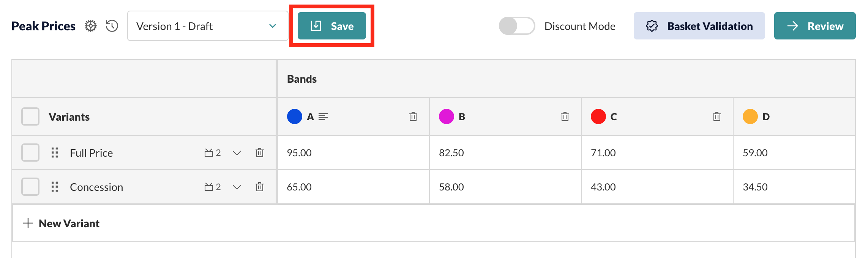Edit Full Price band C value 71.00
The height and width of the screenshot is (258, 868).
(657, 153)
